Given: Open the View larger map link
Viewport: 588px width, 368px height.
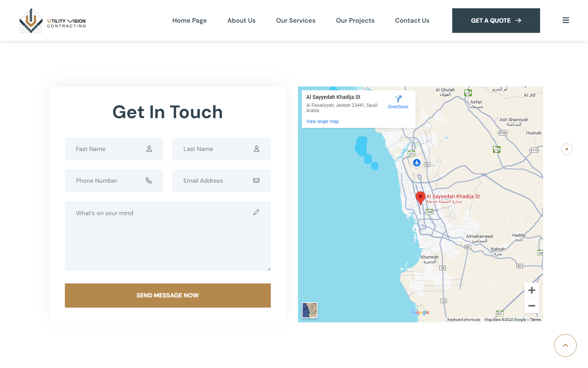Looking at the screenshot, I should [x=322, y=122].
